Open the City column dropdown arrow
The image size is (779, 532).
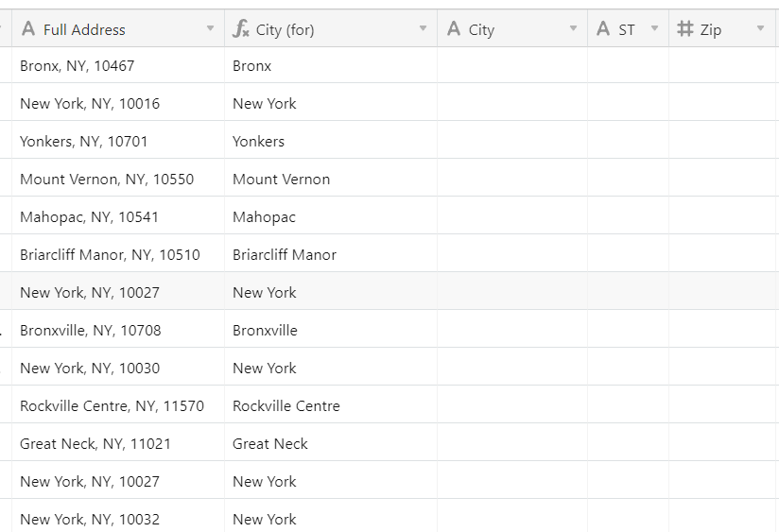(x=573, y=28)
